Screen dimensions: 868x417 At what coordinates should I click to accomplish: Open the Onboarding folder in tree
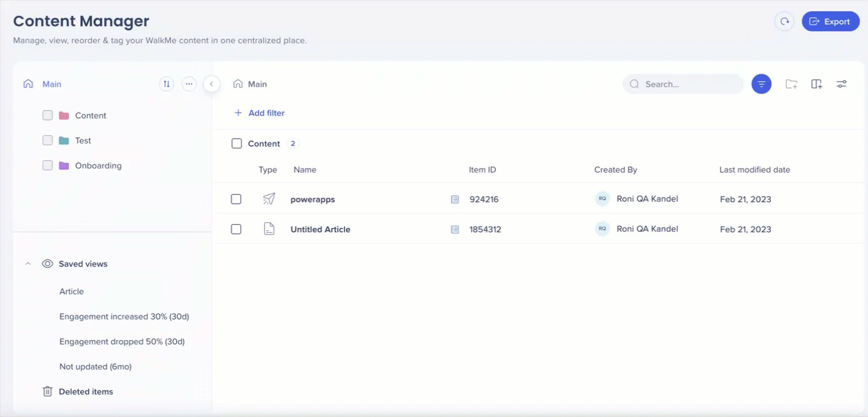tap(98, 165)
